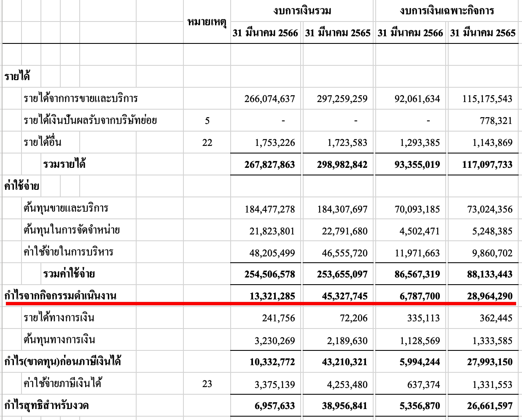Viewport: 522px width, 420px height.
Task: Click the cell with value 48,205,499
Action: pyautogui.click(x=272, y=253)
